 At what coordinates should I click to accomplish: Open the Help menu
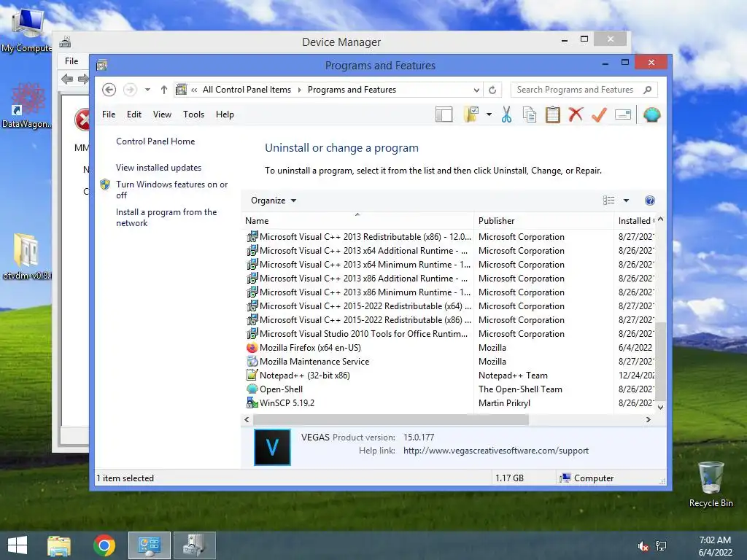click(x=225, y=114)
